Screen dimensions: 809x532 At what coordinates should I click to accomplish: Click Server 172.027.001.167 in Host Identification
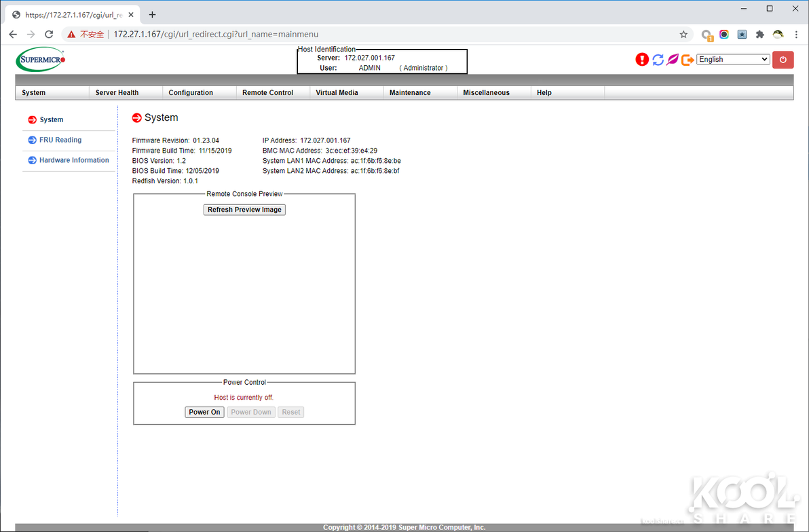pyautogui.click(x=356, y=58)
